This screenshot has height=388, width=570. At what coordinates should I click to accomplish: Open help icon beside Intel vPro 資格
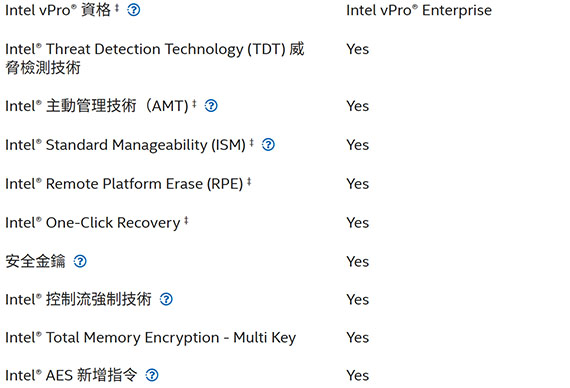pos(133,10)
